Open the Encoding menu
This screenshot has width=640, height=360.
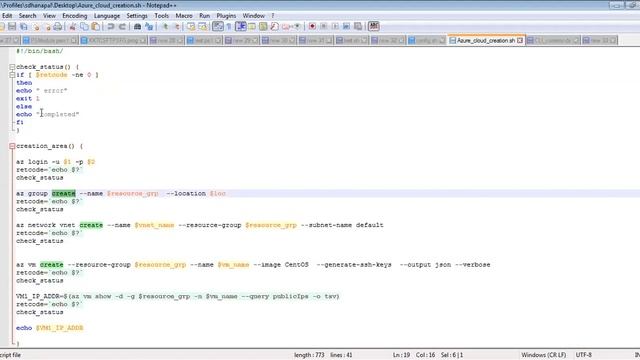click(75, 16)
